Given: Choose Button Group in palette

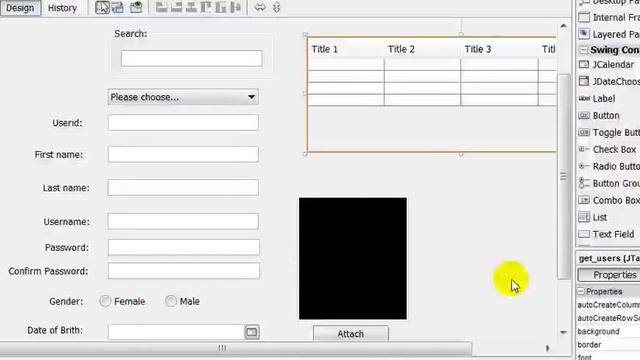Looking at the screenshot, I should [x=609, y=183].
